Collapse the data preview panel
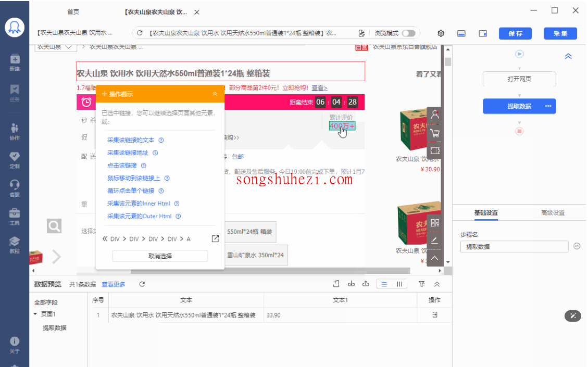 [437, 284]
